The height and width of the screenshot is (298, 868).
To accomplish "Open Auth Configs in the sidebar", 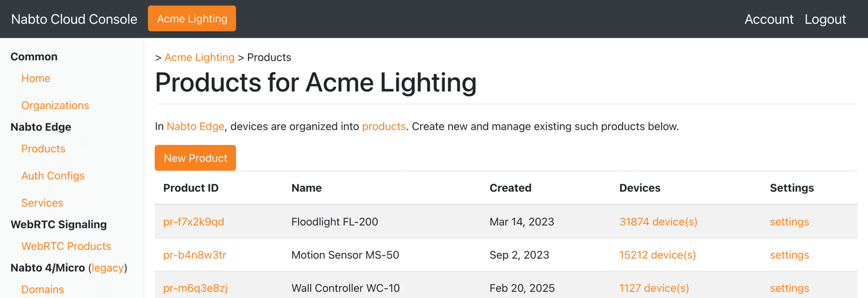I will (x=53, y=176).
